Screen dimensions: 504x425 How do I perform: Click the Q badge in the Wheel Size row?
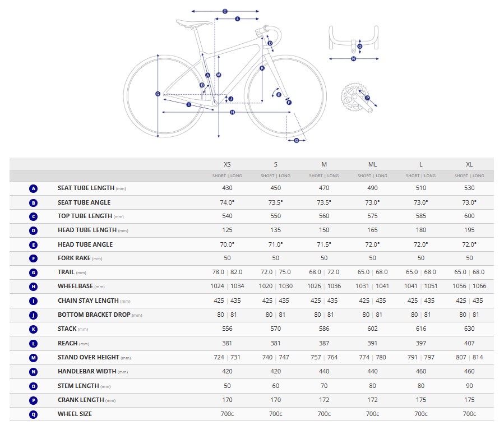(x=33, y=414)
